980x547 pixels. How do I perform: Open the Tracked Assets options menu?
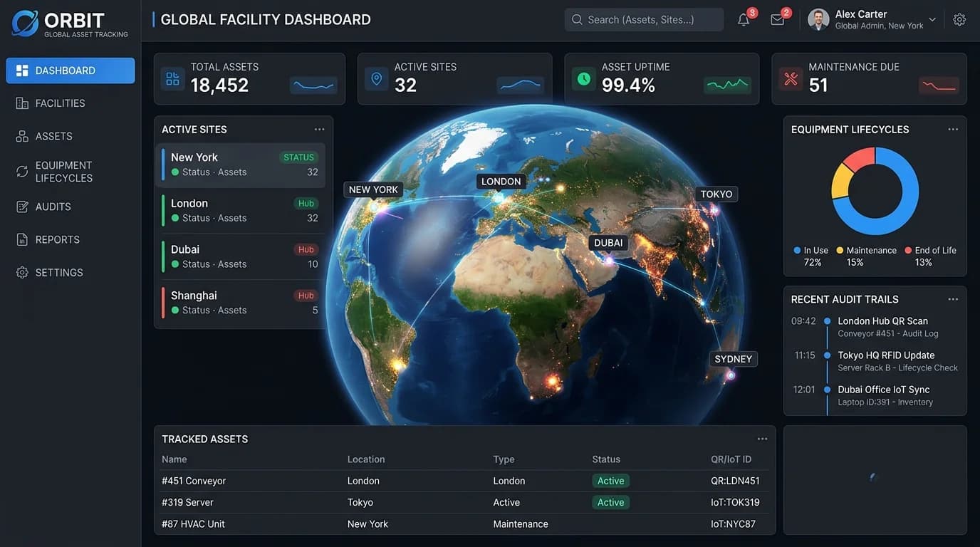[762, 439]
